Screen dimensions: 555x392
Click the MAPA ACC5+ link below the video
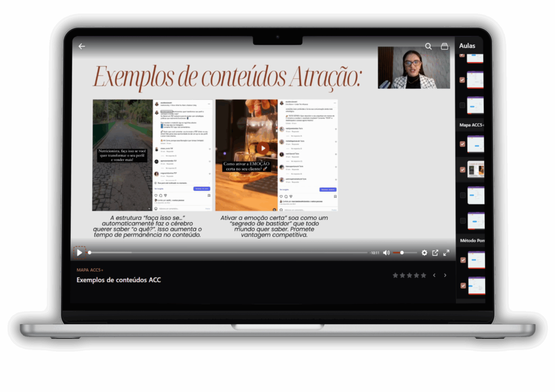[90, 270]
